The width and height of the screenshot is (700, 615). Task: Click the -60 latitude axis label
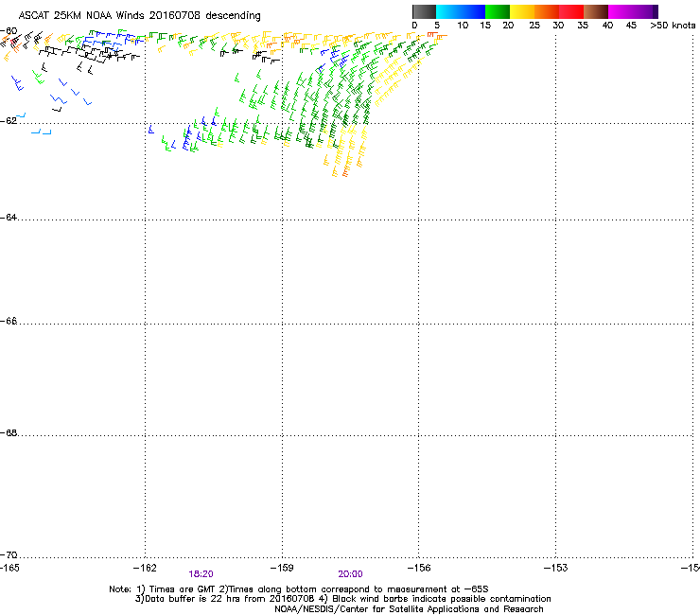click(9, 31)
